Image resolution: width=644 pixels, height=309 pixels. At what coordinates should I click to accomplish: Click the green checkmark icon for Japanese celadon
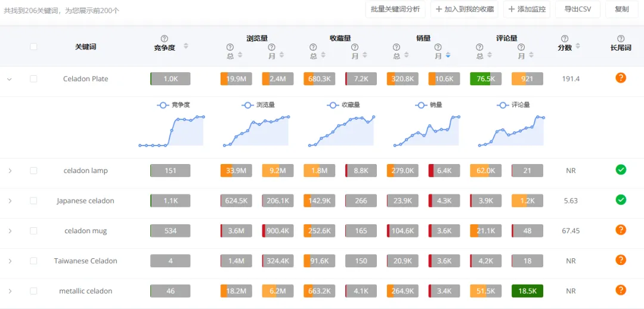[x=621, y=200]
